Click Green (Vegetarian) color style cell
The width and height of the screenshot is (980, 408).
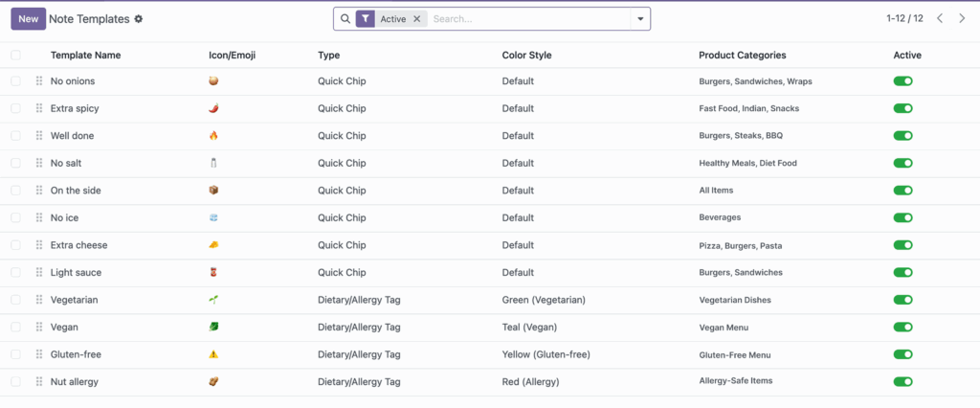pos(544,300)
